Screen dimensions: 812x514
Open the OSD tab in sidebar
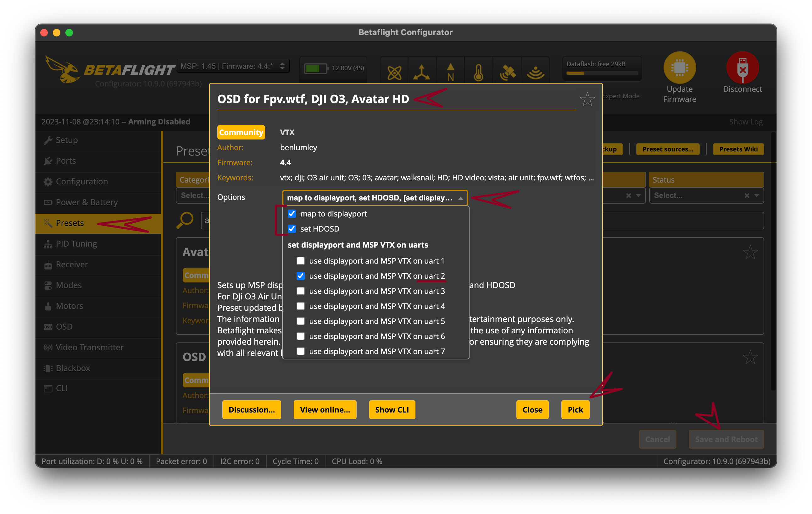point(98,327)
